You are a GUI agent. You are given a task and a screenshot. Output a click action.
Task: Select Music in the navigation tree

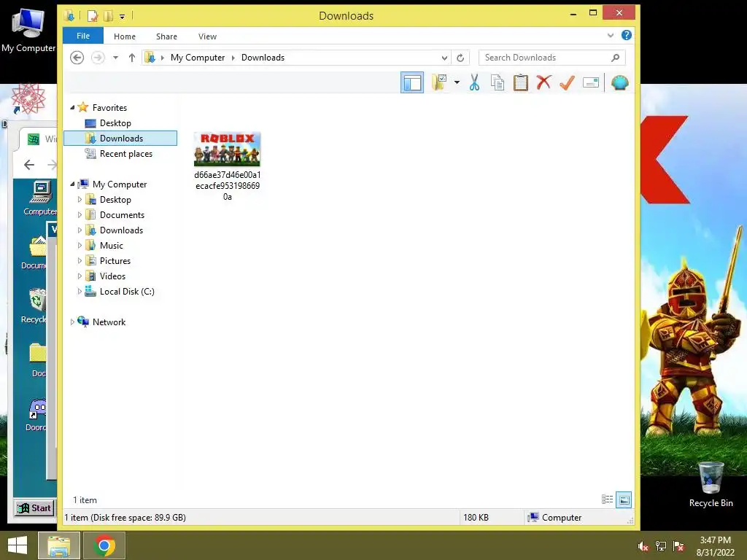coord(104,246)
